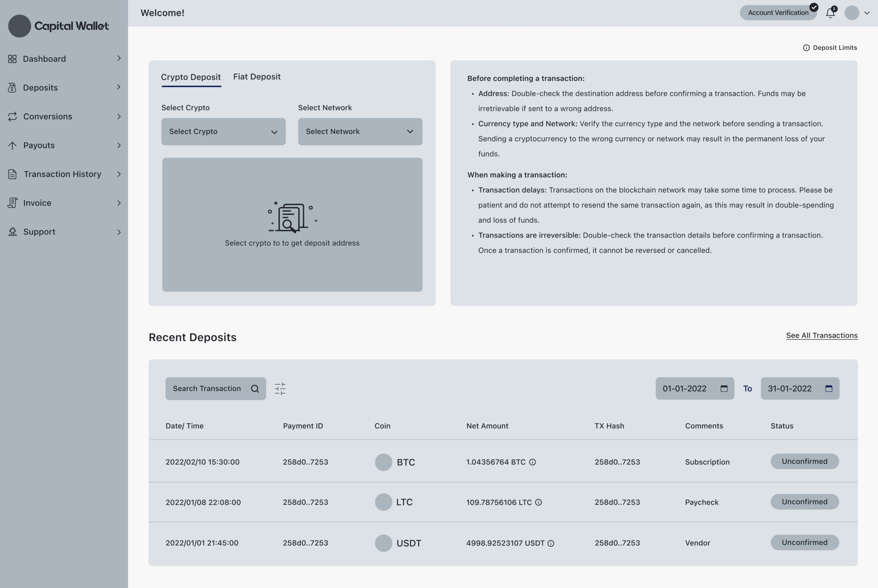This screenshot has height=588, width=878.
Task: Expand the Dashboard chevron
Action: 119,58
